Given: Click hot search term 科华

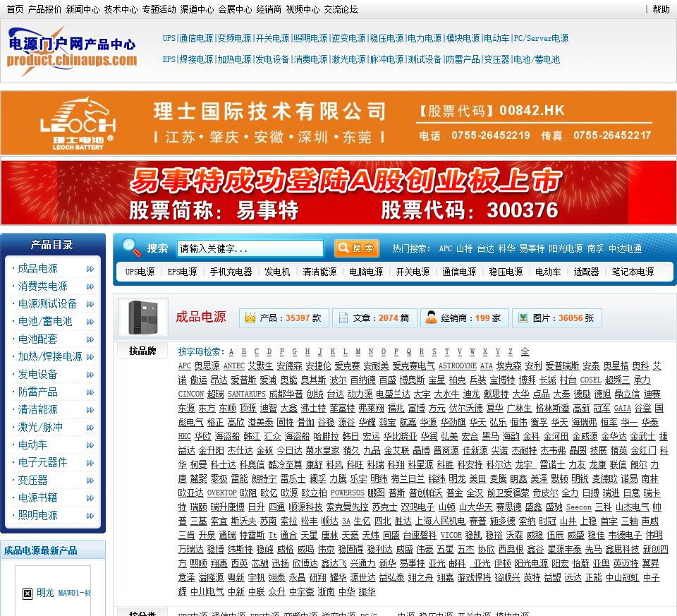Looking at the screenshot, I should (x=506, y=248).
